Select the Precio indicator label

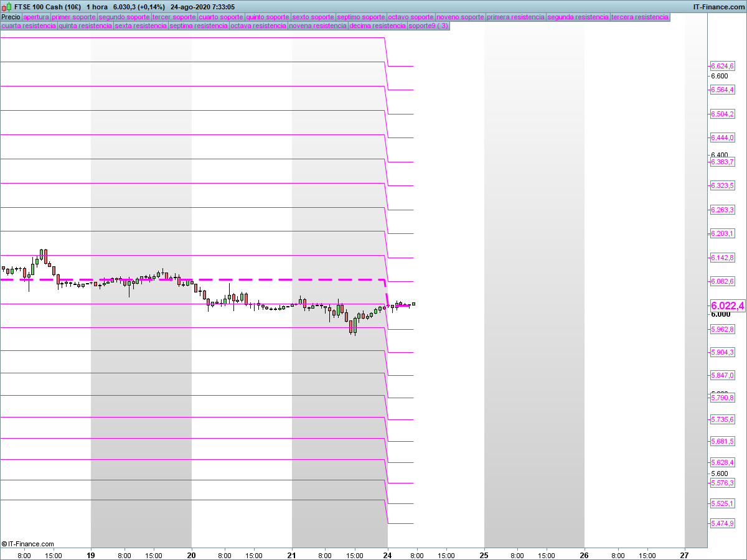point(11,17)
